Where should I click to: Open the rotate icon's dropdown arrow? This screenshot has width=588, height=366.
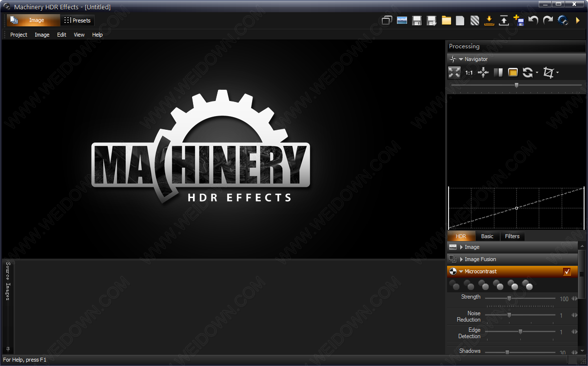(537, 73)
